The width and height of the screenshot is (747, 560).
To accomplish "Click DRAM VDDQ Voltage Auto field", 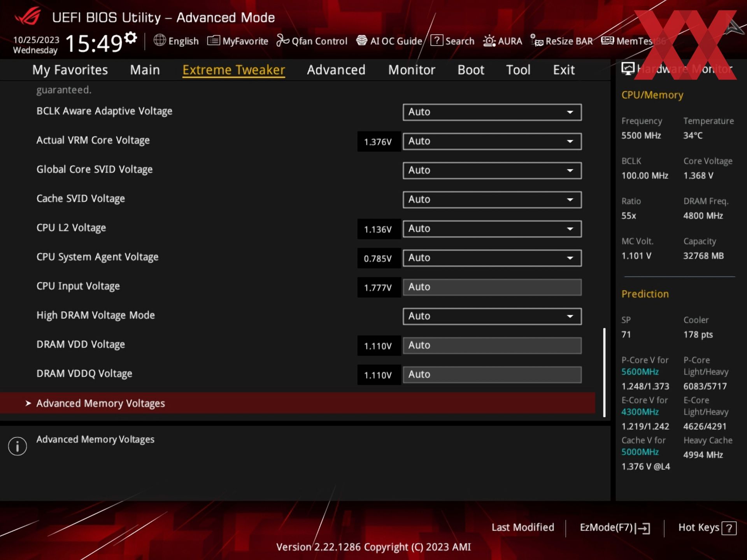I will (x=492, y=374).
